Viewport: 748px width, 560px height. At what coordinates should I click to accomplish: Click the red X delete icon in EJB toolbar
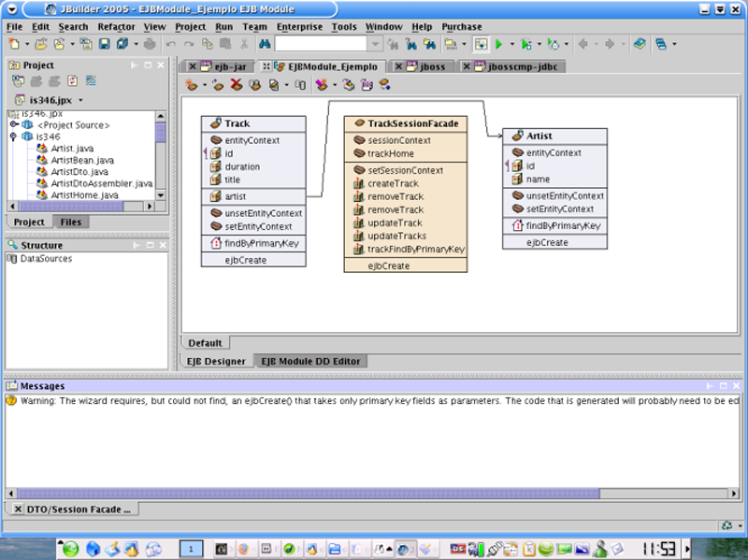click(237, 85)
